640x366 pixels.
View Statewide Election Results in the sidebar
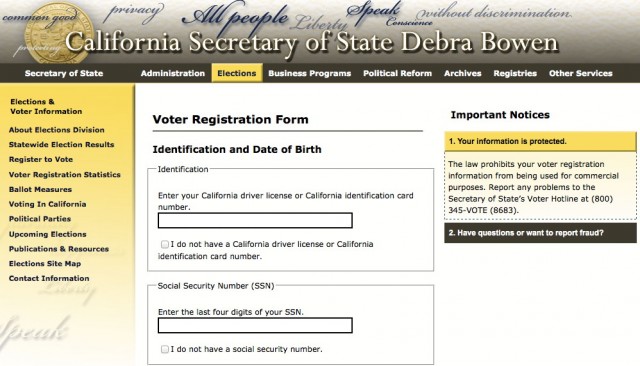pyautogui.click(x=62, y=144)
